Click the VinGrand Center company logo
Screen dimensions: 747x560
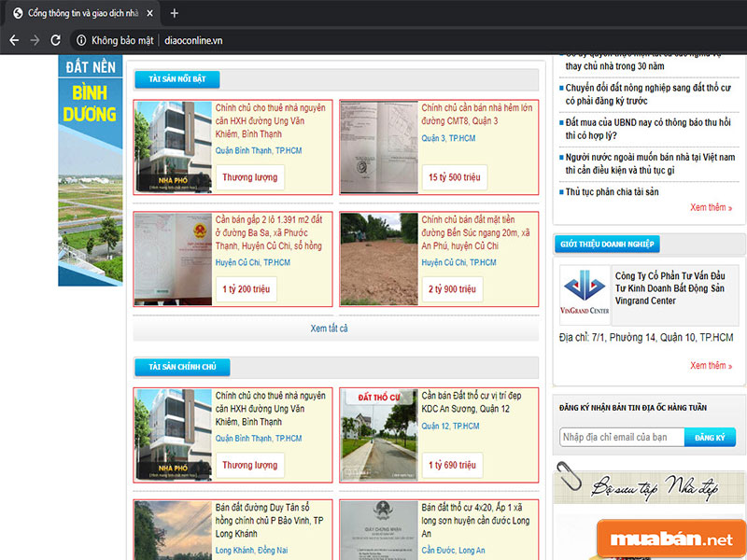click(x=585, y=295)
